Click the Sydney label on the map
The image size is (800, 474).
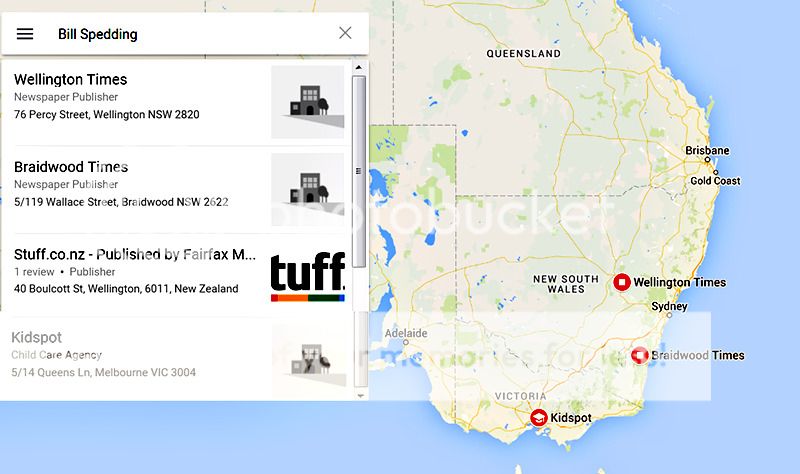pyautogui.click(x=669, y=307)
